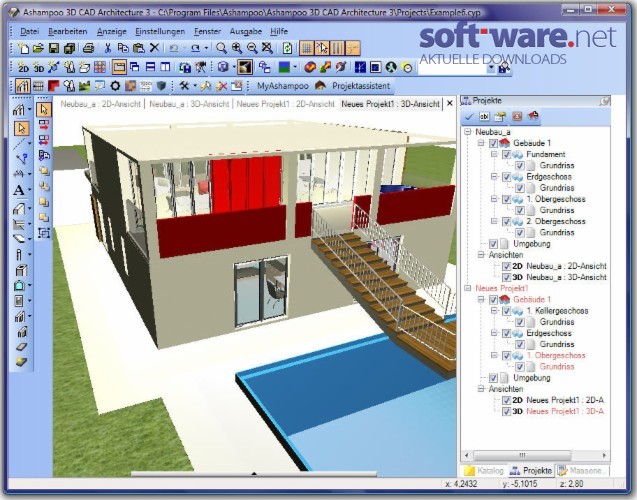The image size is (637, 500).
Task: Click the group selection frame icon
Action: coord(44,233)
